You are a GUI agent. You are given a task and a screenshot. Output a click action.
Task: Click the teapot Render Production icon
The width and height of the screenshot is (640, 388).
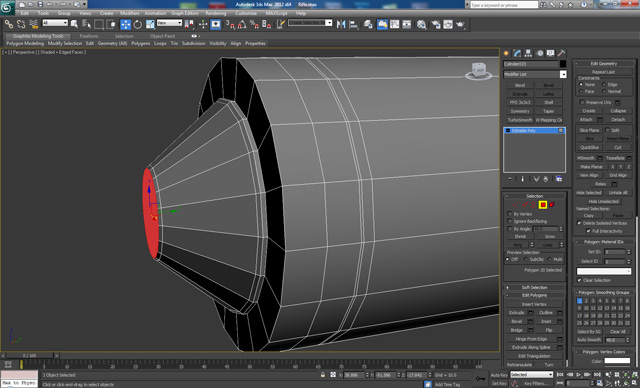coord(461,24)
